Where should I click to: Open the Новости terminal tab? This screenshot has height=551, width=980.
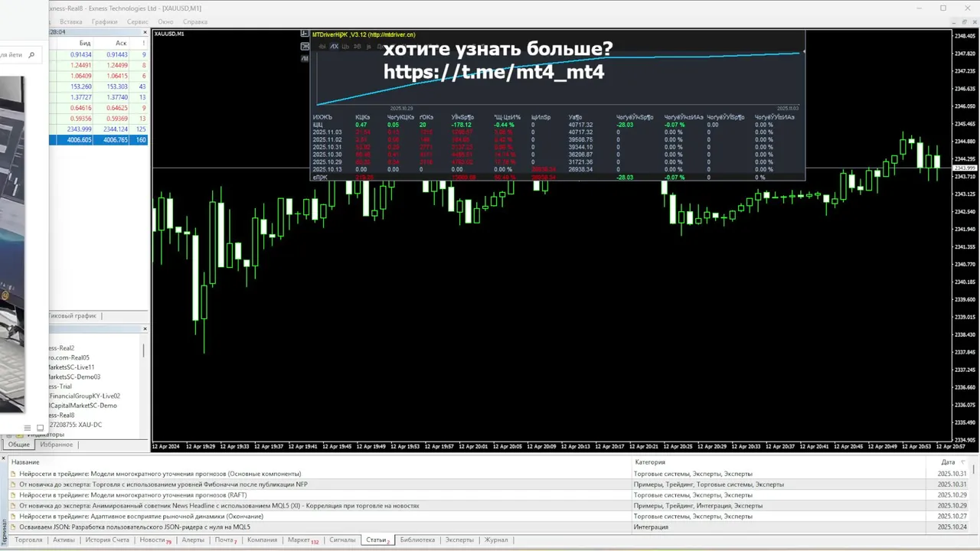(x=155, y=540)
